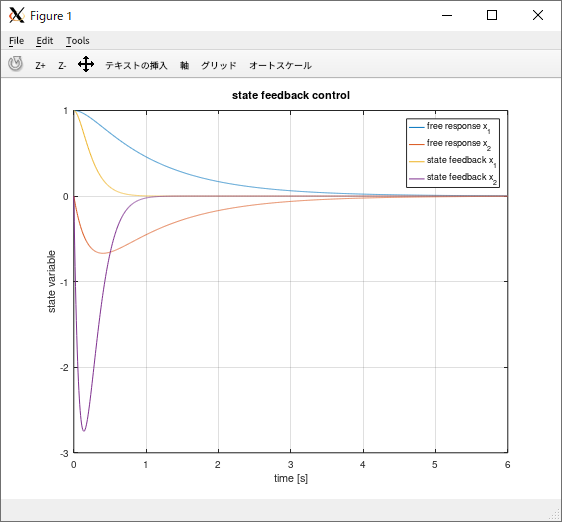Viewport: 562px width, 522px height.
Task: Open the Edit menu
Action: [44, 41]
